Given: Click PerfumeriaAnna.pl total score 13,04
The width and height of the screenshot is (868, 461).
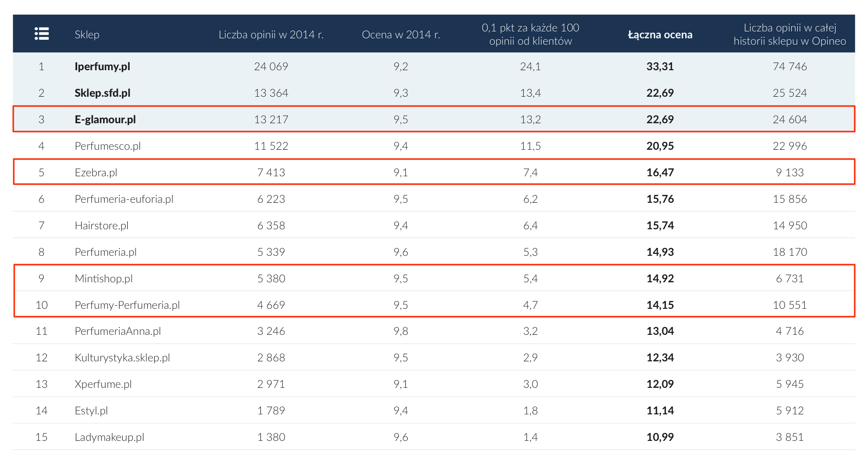Looking at the screenshot, I should [x=660, y=331].
